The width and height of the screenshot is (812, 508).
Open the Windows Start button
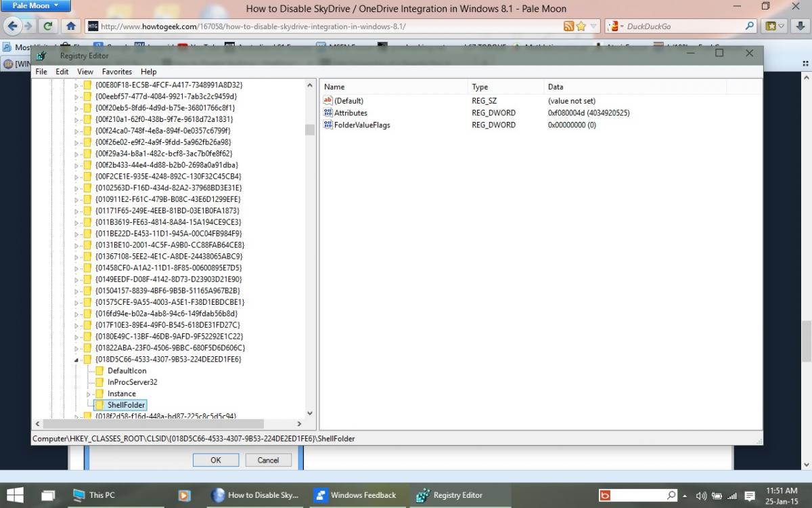point(15,495)
